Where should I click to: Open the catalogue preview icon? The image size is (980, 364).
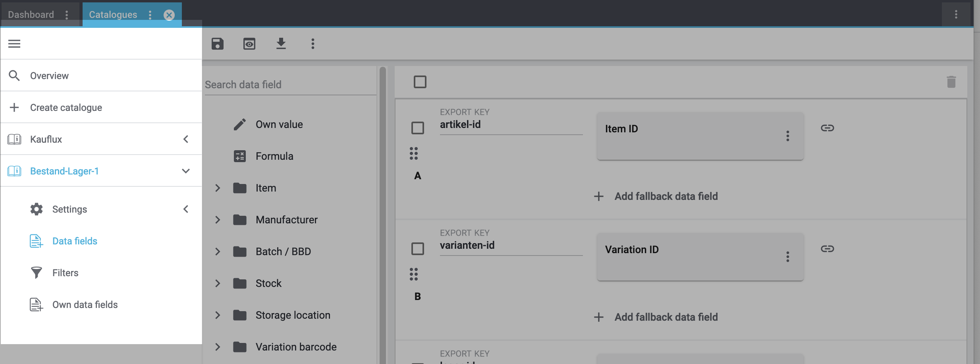click(x=249, y=44)
